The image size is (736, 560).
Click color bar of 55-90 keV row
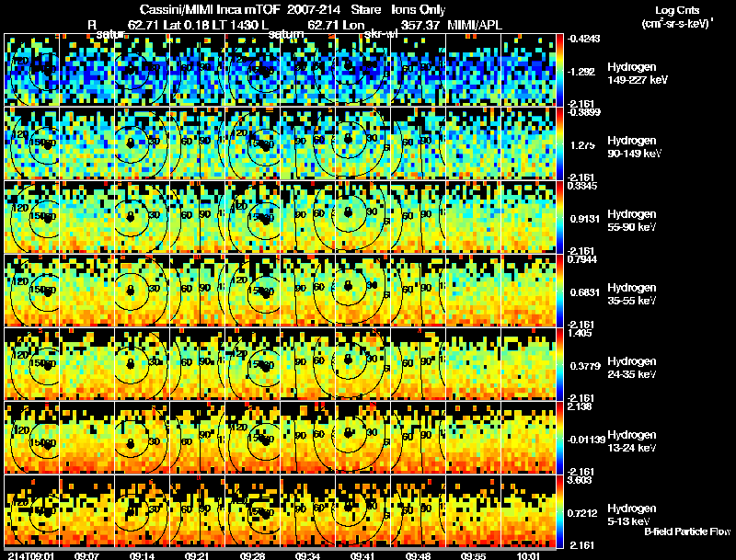coord(559,217)
